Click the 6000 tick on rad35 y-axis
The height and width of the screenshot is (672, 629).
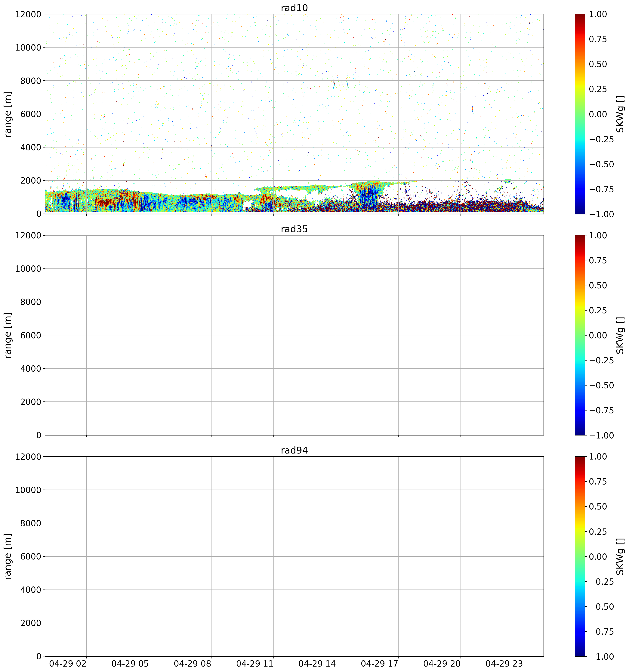pyautogui.click(x=31, y=335)
